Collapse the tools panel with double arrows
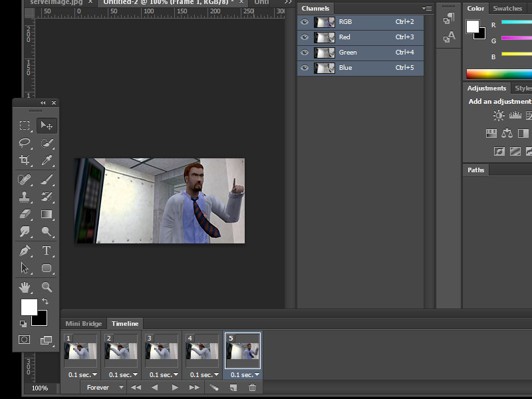This screenshot has width=532, height=399. coord(43,103)
